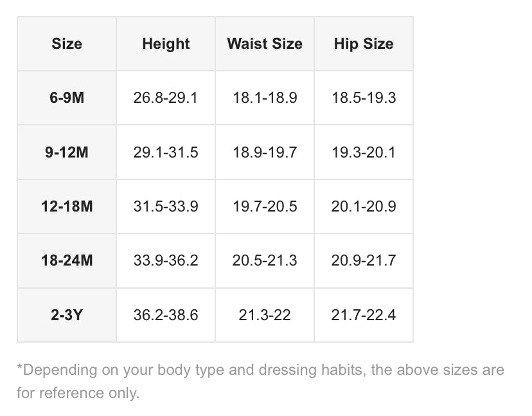This screenshot has height=416, width=532.
Task: Click waist value 18.1-18.9
Action: pyautogui.click(x=265, y=98)
